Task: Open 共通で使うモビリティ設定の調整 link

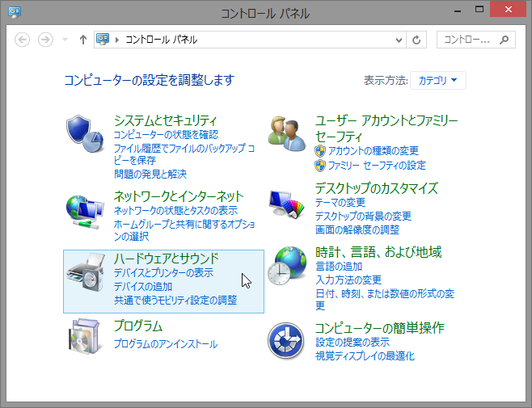Action: point(175,301)
